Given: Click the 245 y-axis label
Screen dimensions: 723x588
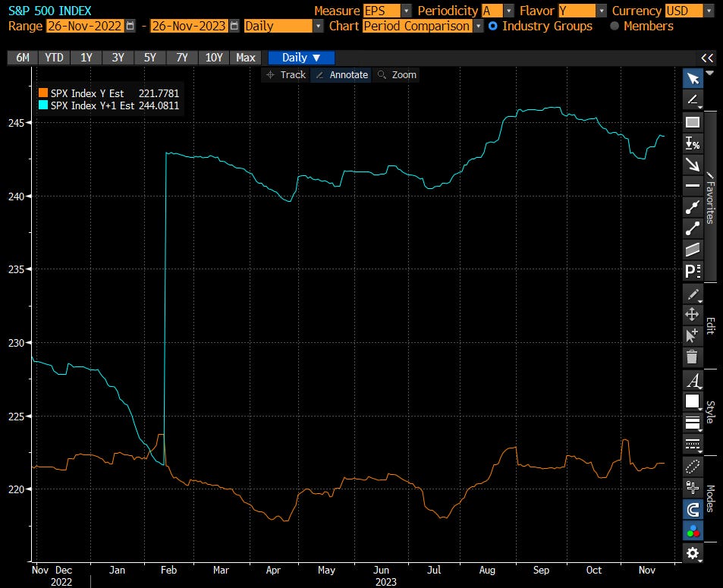Looking at the screenshot, I should click(17, 123).
